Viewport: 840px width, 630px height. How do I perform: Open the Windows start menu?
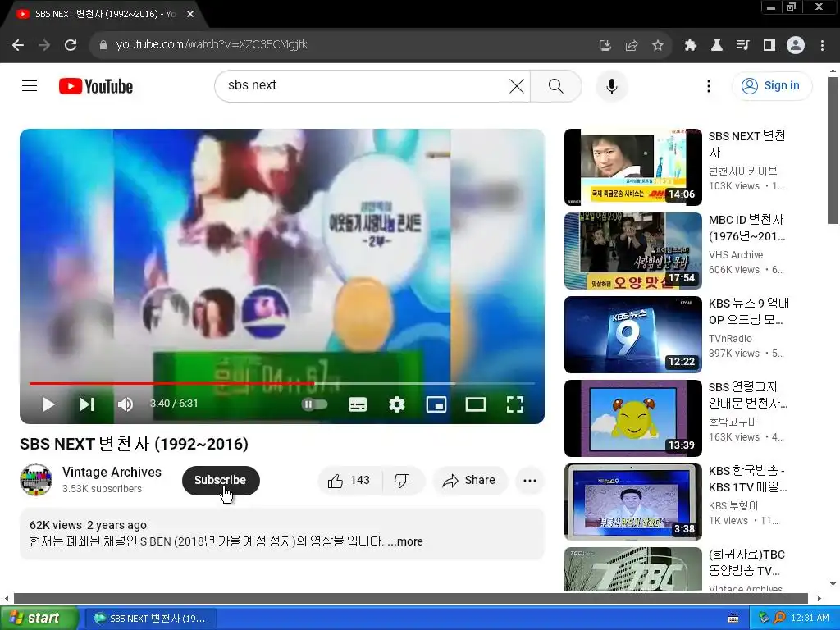click(x=39, y=619)
